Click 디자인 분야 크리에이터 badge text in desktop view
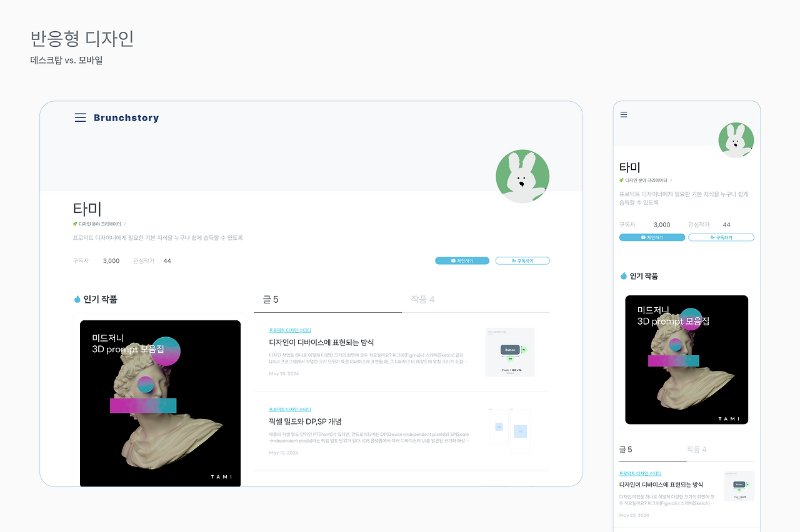Screen dimensions: 800x532 tap(100, 224)
